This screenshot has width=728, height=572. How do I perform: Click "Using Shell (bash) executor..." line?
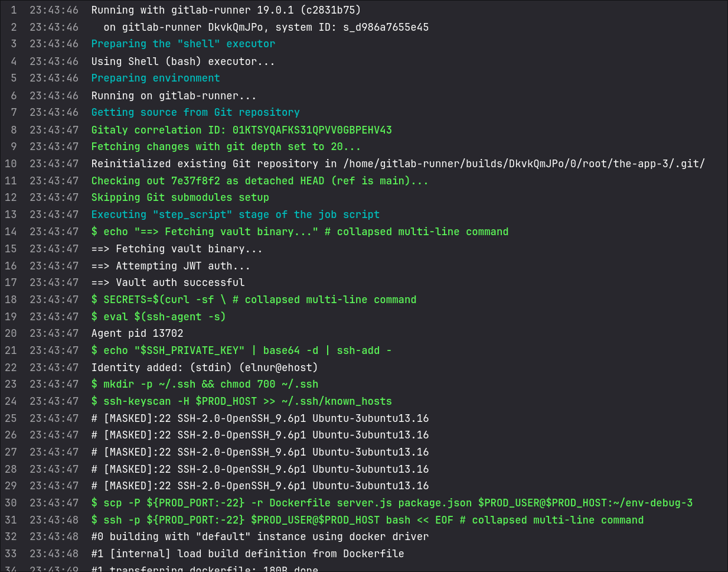(183, 61)
